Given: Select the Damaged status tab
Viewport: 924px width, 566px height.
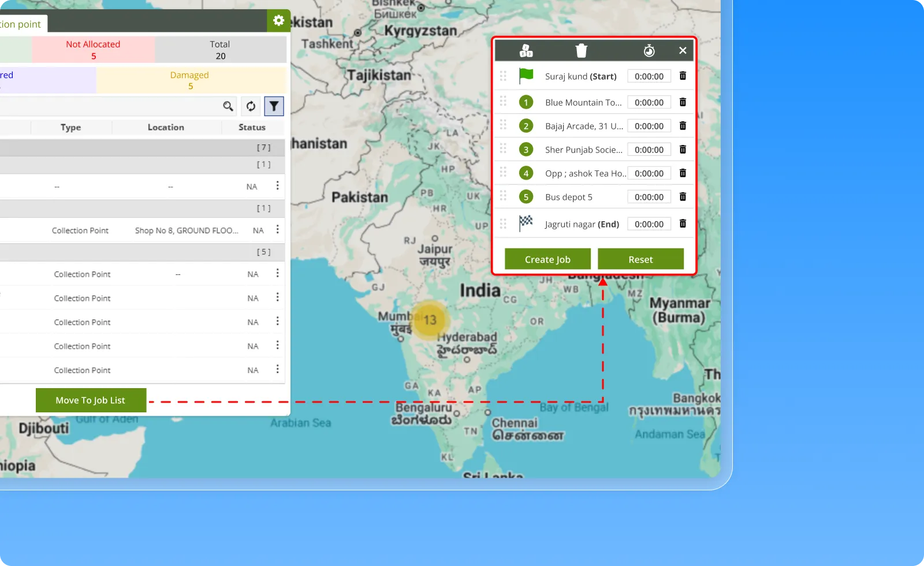Looking at the screenshot, I should [190, 80].
